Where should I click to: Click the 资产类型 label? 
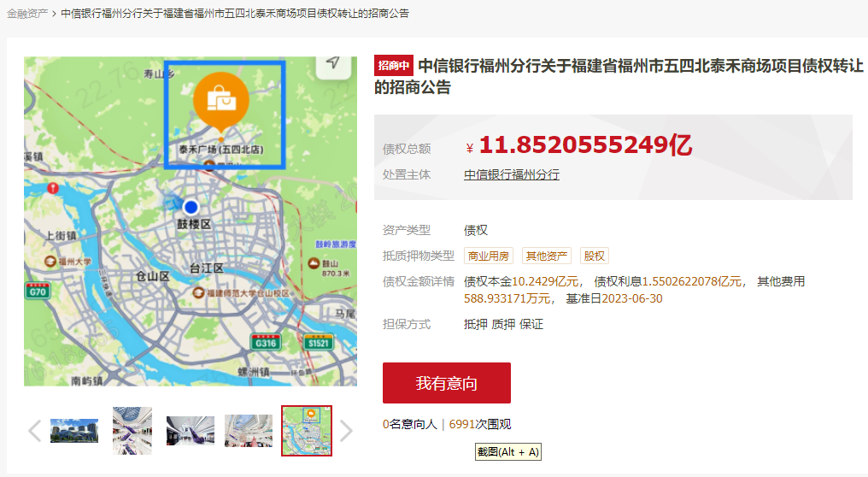point(407,230)
